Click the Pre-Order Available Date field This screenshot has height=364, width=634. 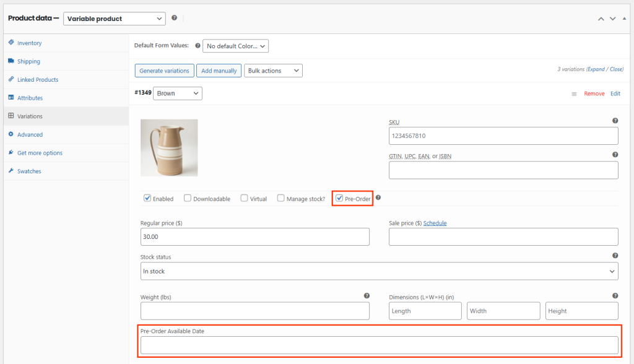(379, 345)
